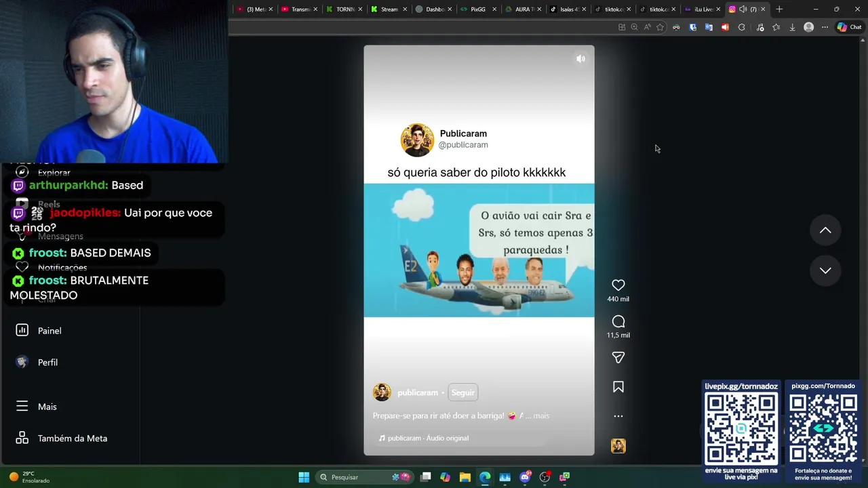This screenshot has height=488, width=868.
Task: Open the weather widget showing 29°C
Action: point(30,477)
